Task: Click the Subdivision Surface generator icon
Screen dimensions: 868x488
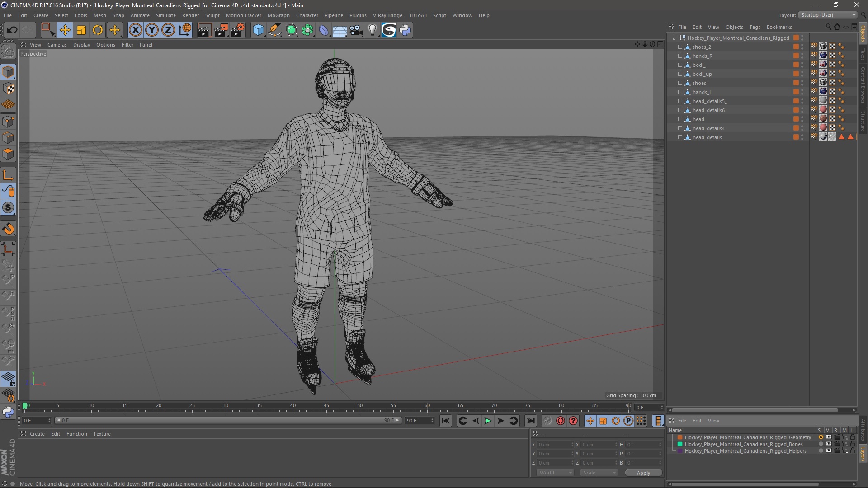Action: [x=291, y=30]
